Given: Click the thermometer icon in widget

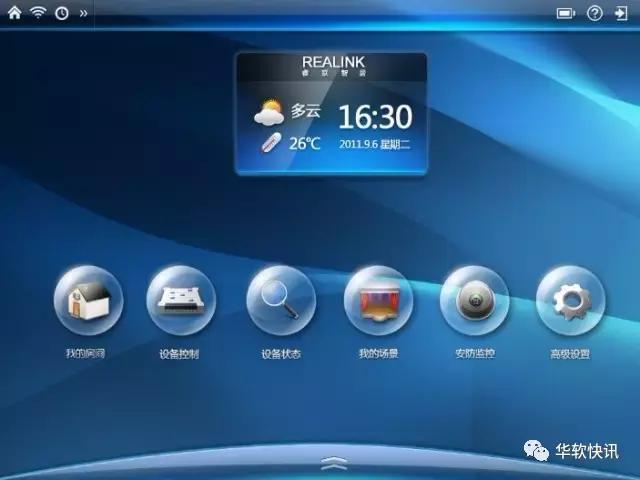Looking at the screenshot, I should click(x=271, y=143).
